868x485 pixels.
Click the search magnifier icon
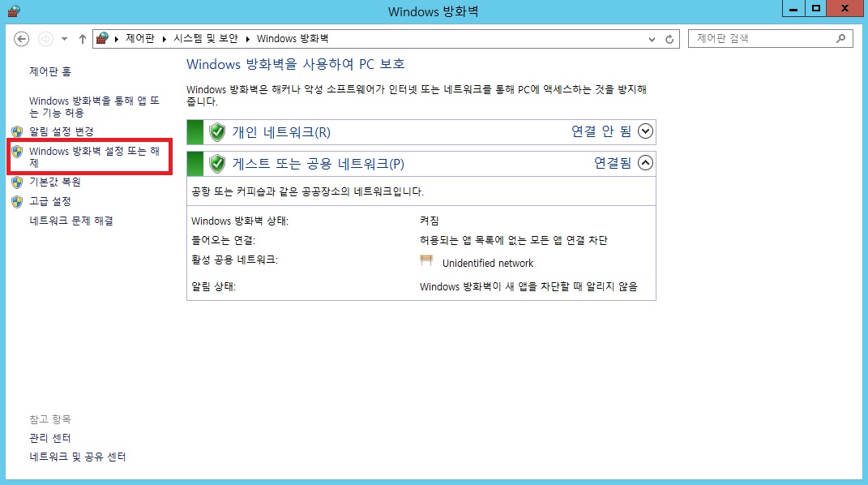pos(840,38)
